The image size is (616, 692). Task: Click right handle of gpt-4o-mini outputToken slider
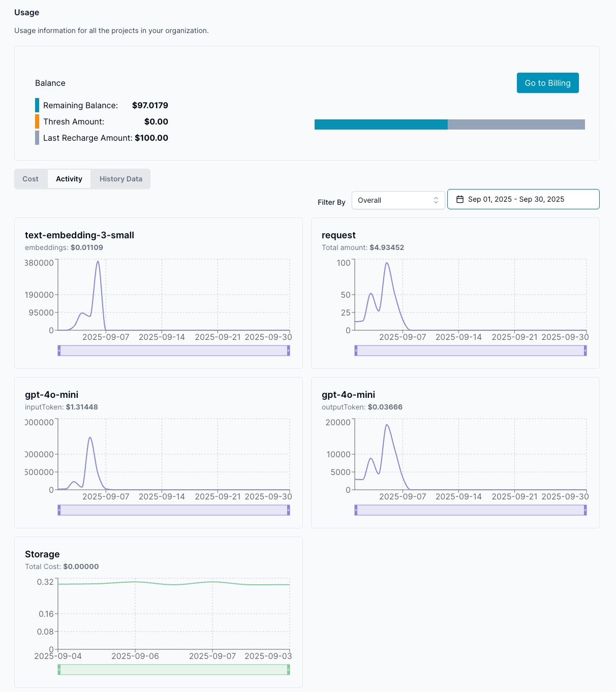click(x=585, y=510)
